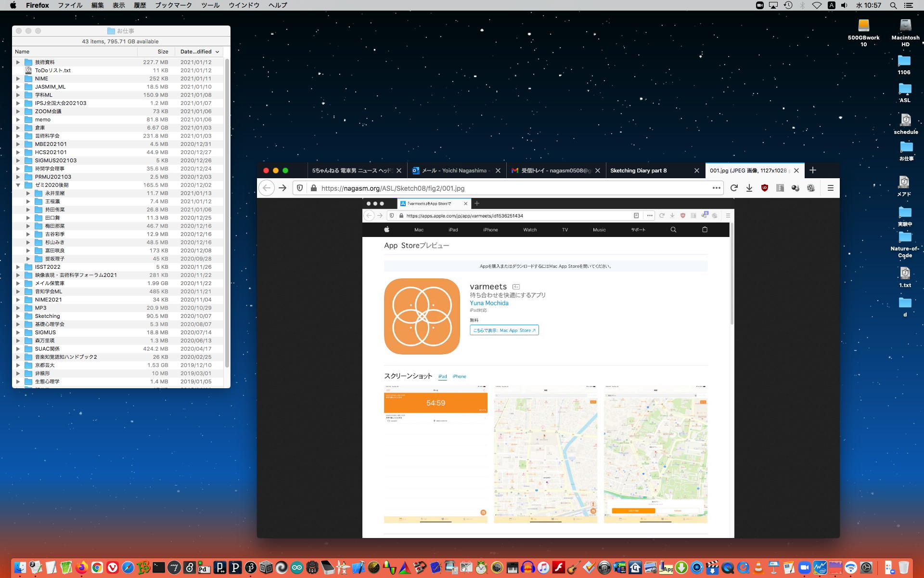This screenshot has height=578, width=924.
Task: Open page actions three-dot menu
Action: [x=716, y=188]
